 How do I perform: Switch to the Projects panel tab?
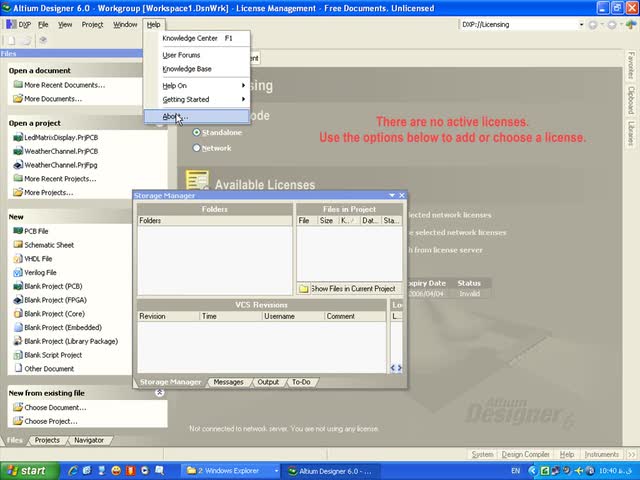point(47,440)
